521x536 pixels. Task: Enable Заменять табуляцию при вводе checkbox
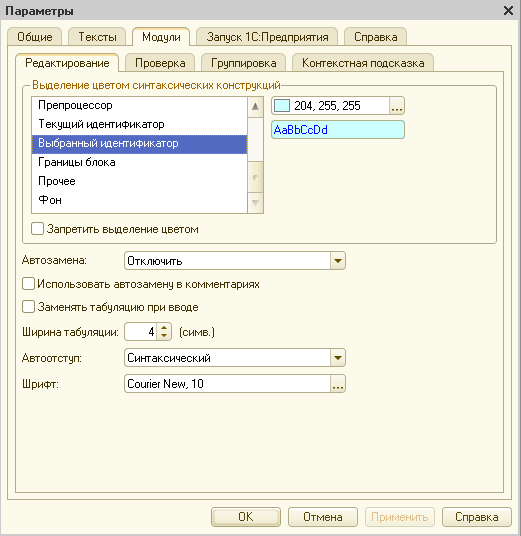pos(28,307)
